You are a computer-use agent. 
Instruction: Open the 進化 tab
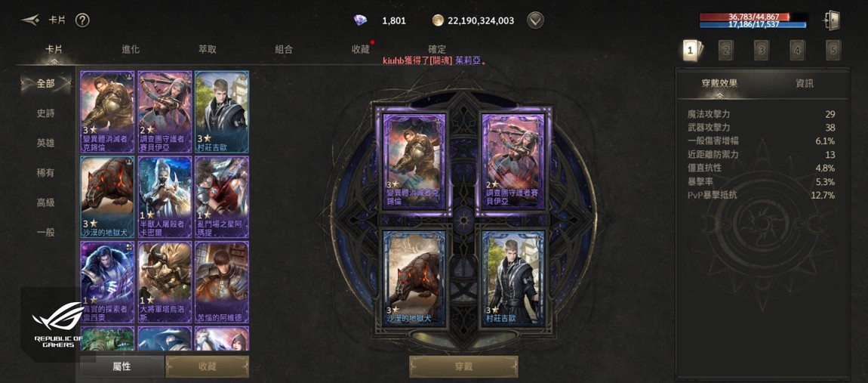pyautogui.click(x=131, y=49)
